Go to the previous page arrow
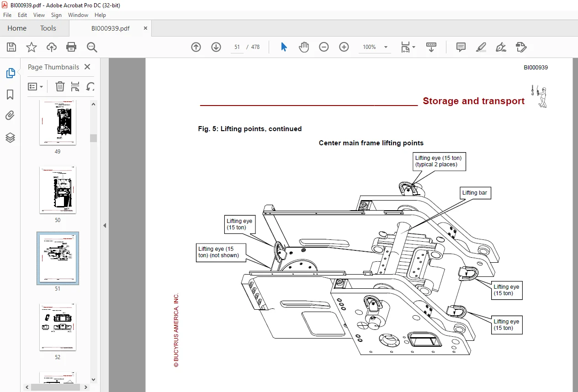 196,47
